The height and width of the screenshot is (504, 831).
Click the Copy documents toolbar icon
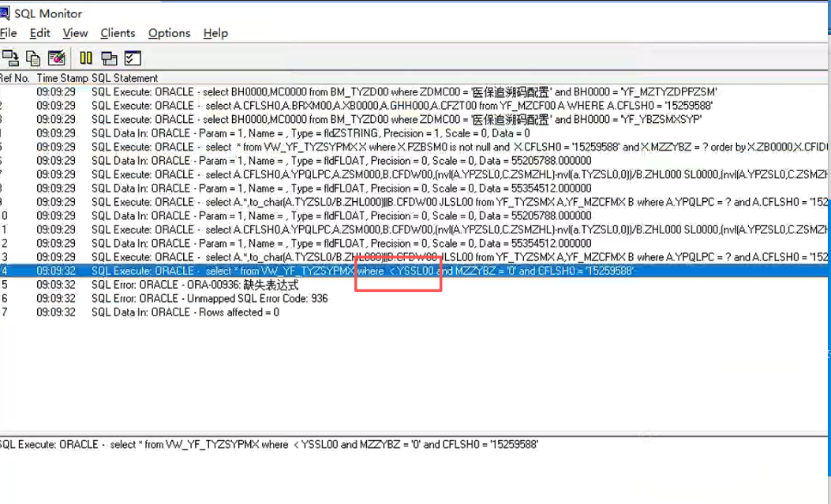[33, 58]
